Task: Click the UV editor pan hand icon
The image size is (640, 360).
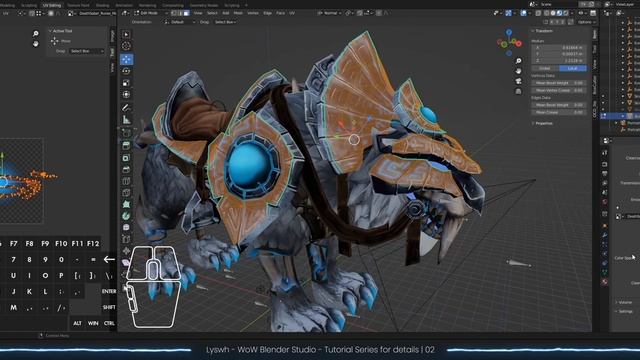Action: point(36,43)
